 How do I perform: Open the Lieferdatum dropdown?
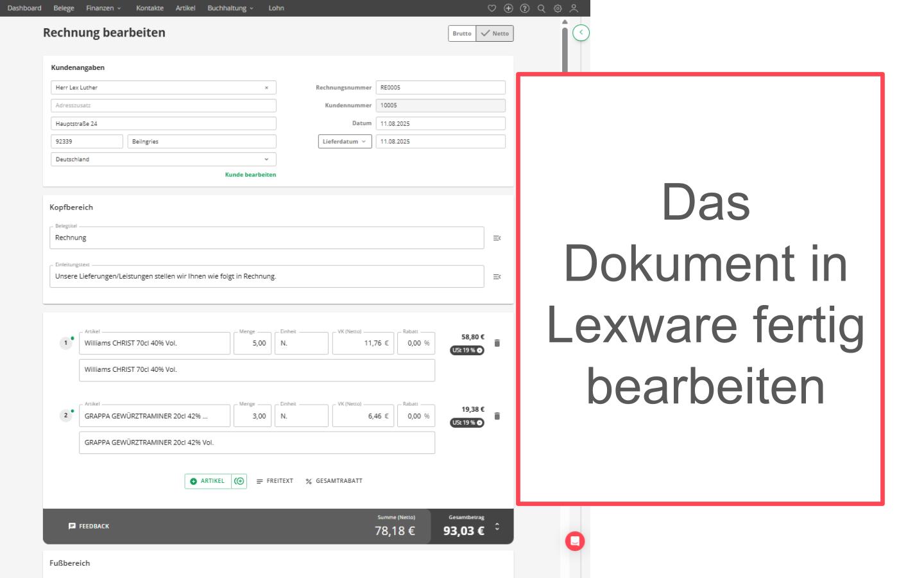pyautogui.click(x=345, y=141)
